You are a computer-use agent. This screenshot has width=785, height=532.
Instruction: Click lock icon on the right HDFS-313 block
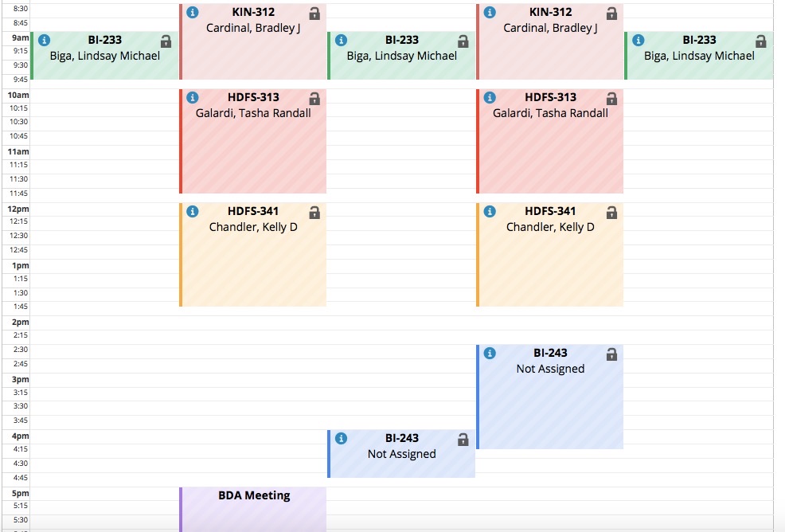tap(611, 98)
